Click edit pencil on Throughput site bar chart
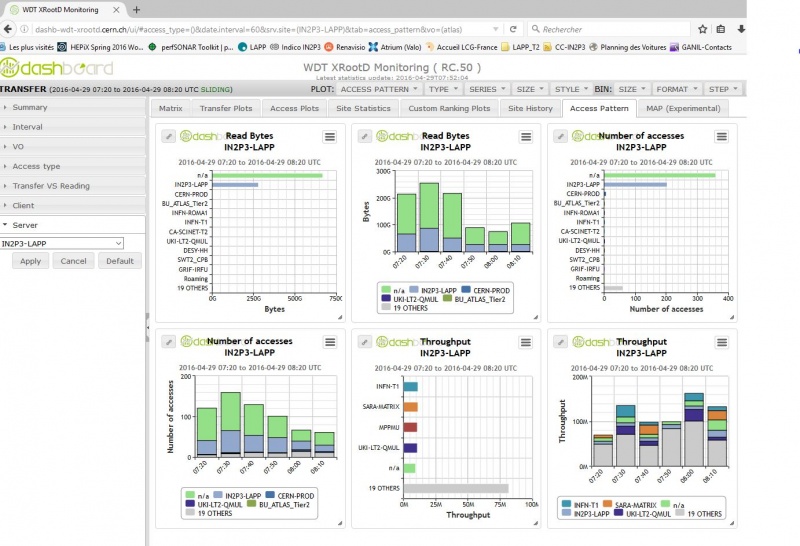 click(x=364, y=342)
